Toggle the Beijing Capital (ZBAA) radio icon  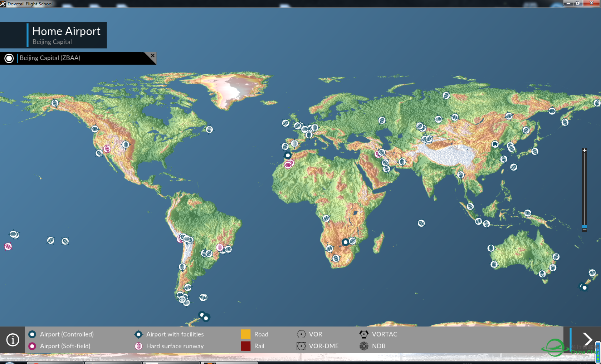point(9,58)
